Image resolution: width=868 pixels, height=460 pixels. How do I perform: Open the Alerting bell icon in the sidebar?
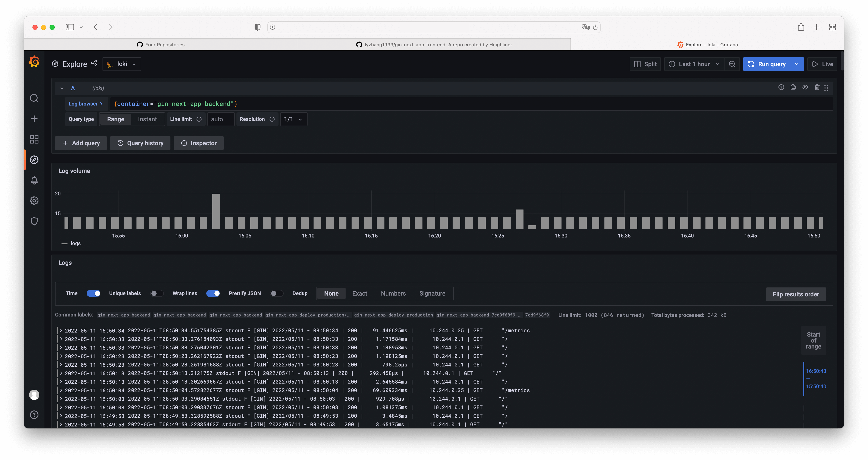pyautogui.click(x=34, y=180)
